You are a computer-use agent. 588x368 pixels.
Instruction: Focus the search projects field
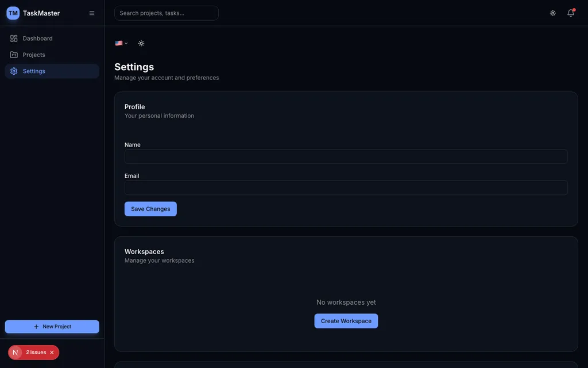(167, 13)
